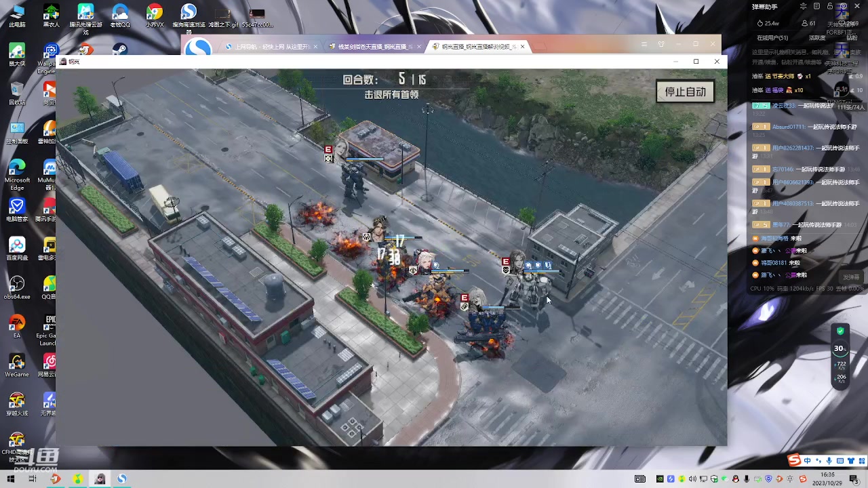Open the 老铁QQ desktop shortcut
The image size is (868, 488).
coord(120,16)
